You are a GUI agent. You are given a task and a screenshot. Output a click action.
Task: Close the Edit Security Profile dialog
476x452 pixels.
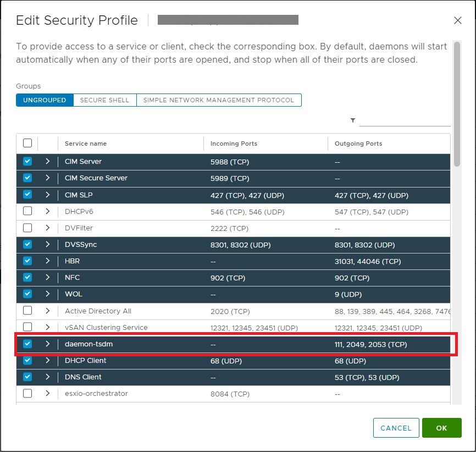pyautogui.click(x=458, y=20)
